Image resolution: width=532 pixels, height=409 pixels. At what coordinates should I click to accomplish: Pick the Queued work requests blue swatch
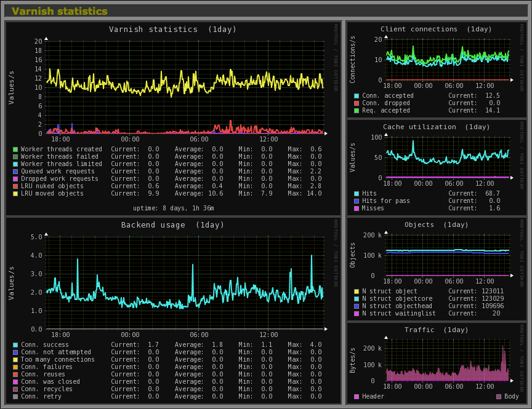(x=15, y=172)
